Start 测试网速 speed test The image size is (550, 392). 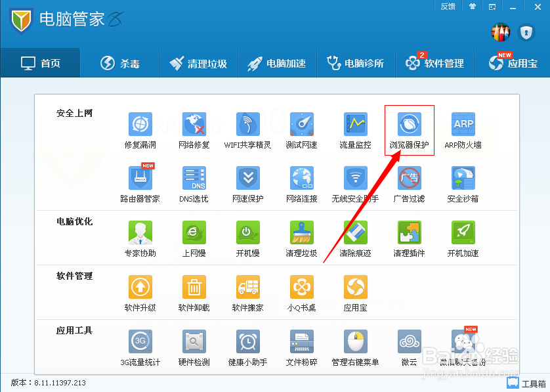pyautogui.click(x=302, y=124)
